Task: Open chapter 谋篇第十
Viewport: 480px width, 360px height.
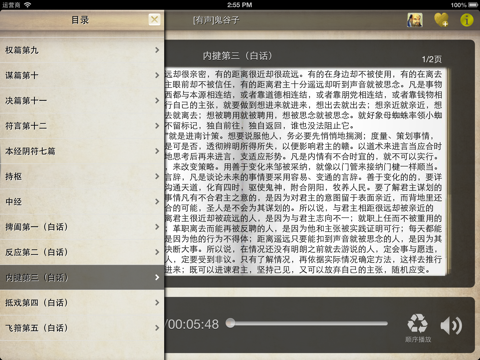Action: click(x=82, y=75)
